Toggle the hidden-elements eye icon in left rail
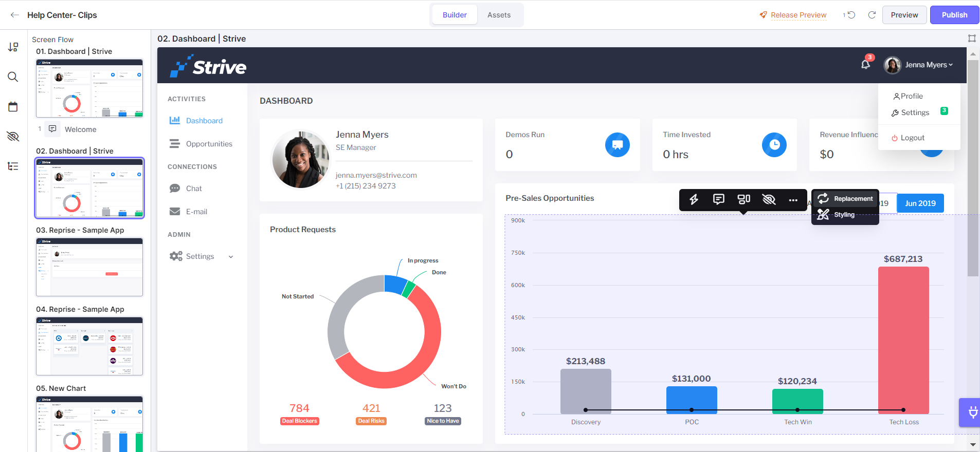 pos(13,136)
